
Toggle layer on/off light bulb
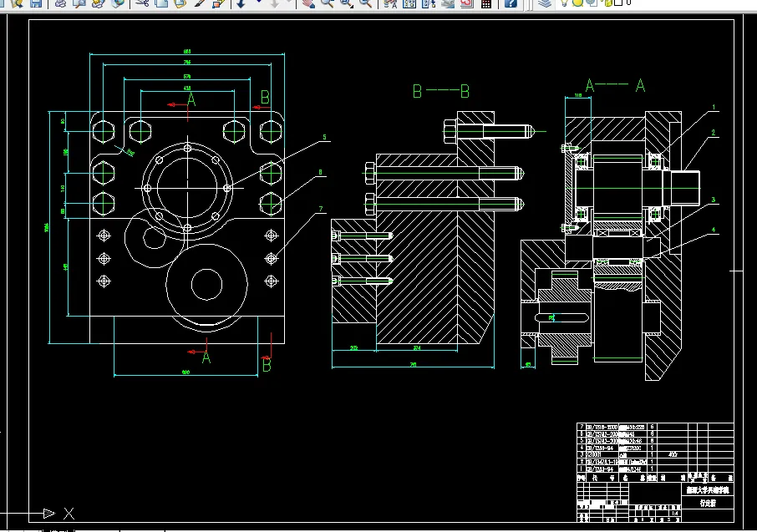pos(566,3)
